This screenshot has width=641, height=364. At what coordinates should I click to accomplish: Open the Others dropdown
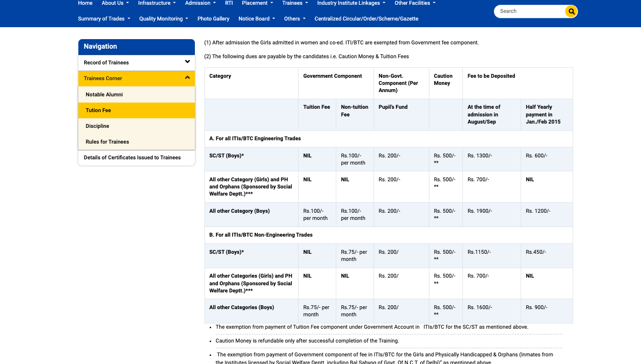pos(295,19)
